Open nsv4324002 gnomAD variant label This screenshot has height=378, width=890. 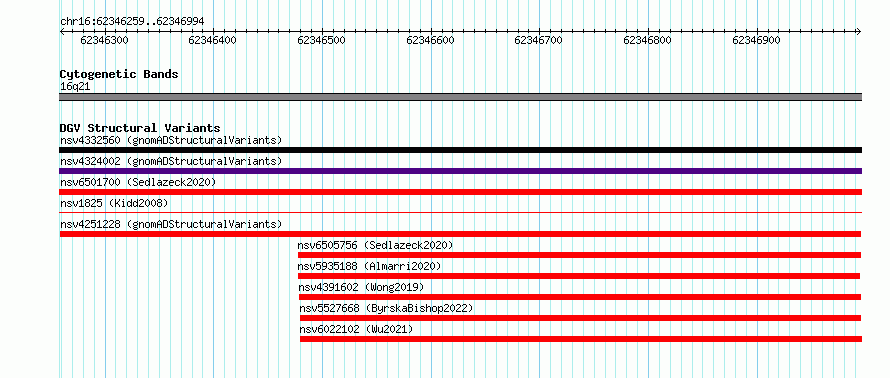pyautogui.click(x=171, y=161)
